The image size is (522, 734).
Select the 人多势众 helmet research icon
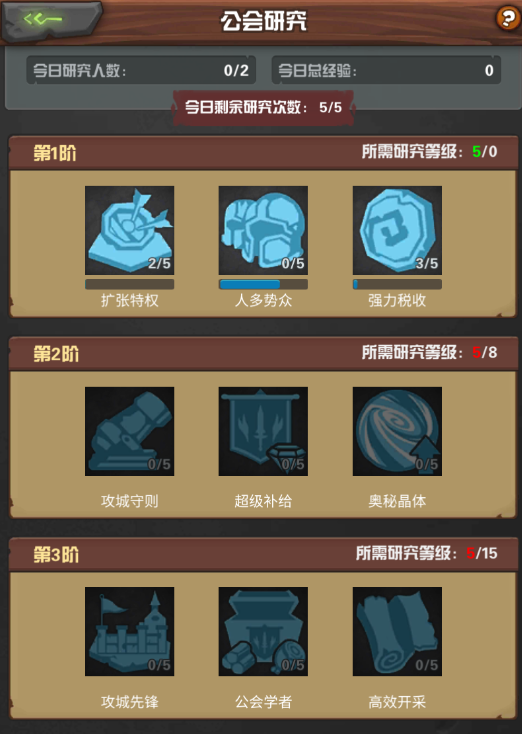point(263,230)
